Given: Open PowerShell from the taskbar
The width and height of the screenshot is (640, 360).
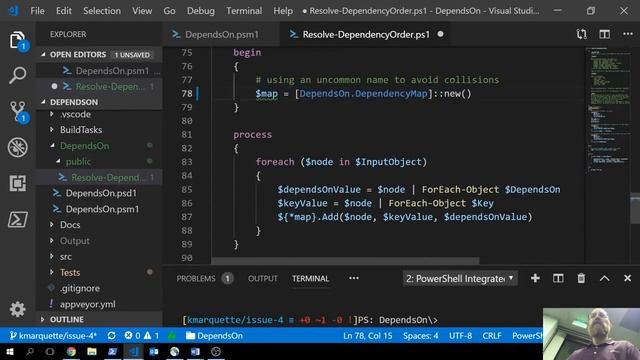Looking at the screenshot, I should pos(112,351).
